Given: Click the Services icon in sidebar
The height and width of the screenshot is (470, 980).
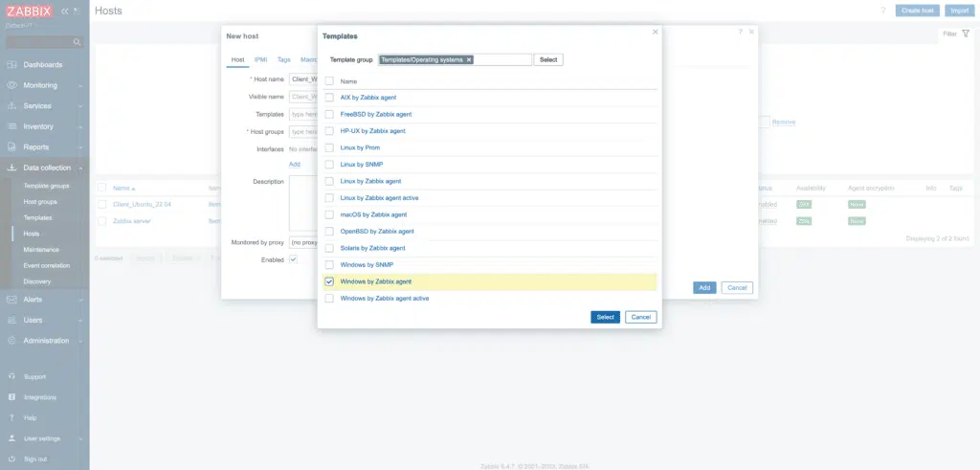Looking at the screenshot, I should click(x=11, y=105).
